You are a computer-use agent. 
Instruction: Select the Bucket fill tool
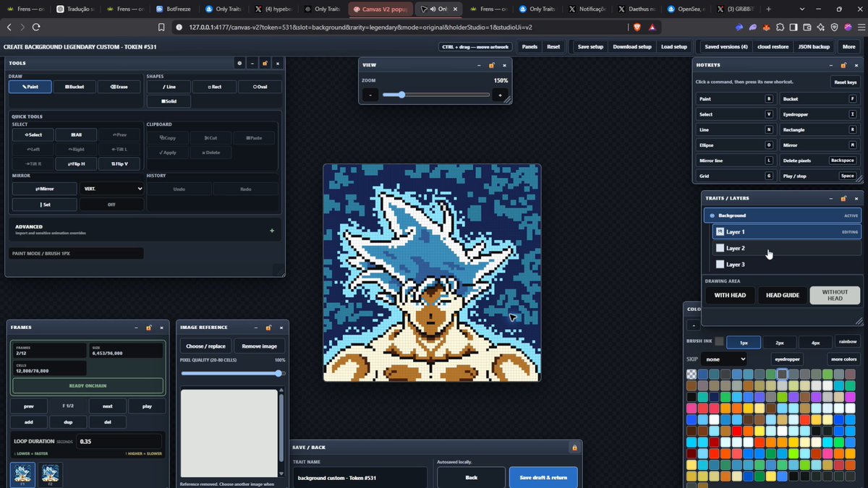pos(75,87)
